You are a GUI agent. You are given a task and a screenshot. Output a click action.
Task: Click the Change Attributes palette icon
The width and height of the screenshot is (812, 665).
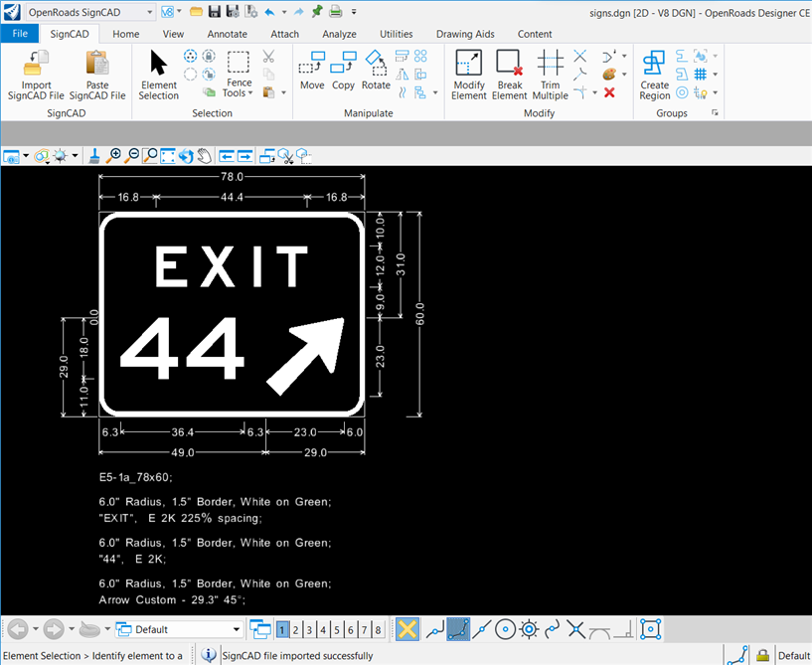pyautogui.click(x=609, y=75)
